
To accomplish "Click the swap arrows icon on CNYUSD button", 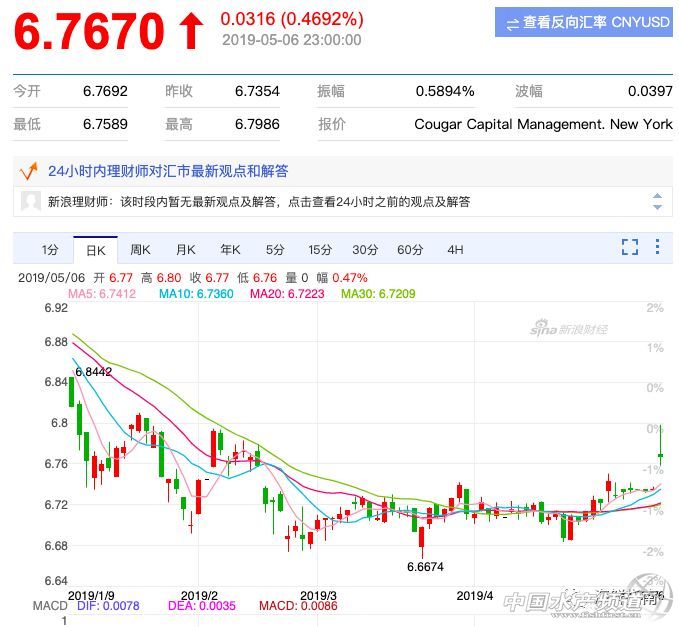I will click(512, 23).
